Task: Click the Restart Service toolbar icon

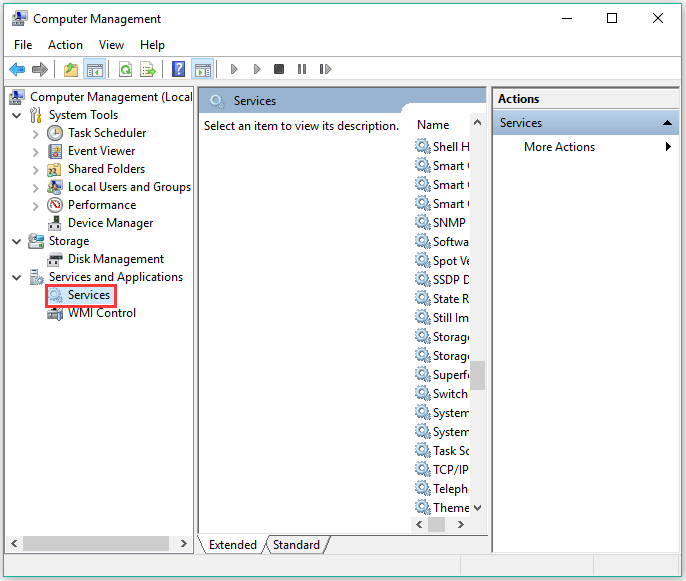Action: click(325, 69)
